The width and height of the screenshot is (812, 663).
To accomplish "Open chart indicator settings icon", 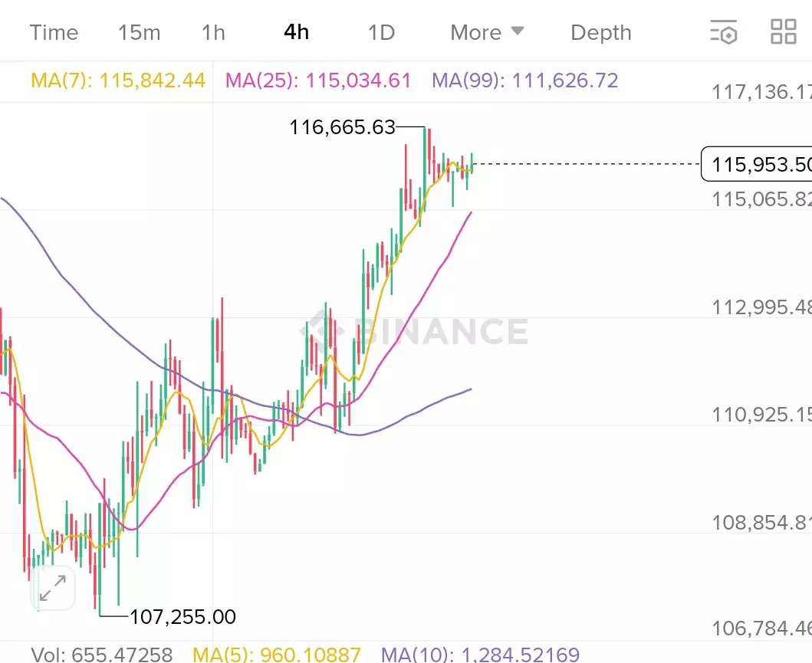I will click(723, 32).
